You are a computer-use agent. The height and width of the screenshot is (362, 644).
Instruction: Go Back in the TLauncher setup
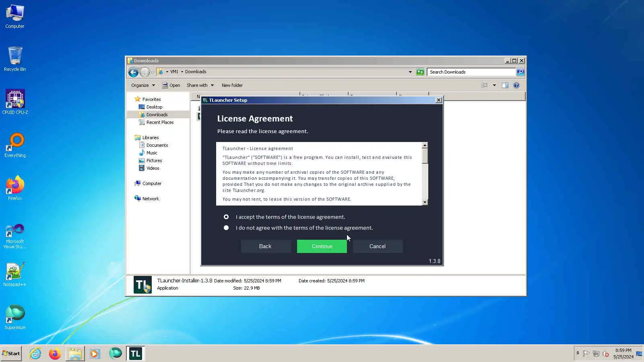pos(265,246)
